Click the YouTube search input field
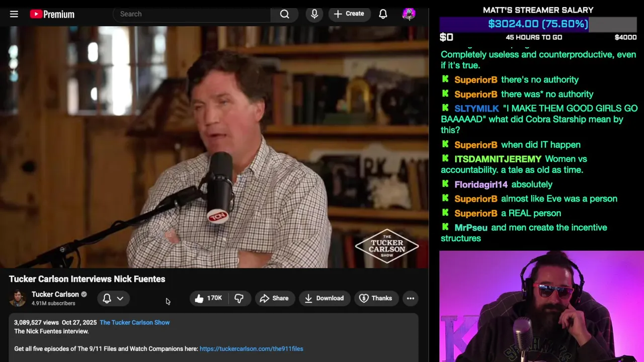The height and width of the screenshot is (362, 644). (192, 14)
